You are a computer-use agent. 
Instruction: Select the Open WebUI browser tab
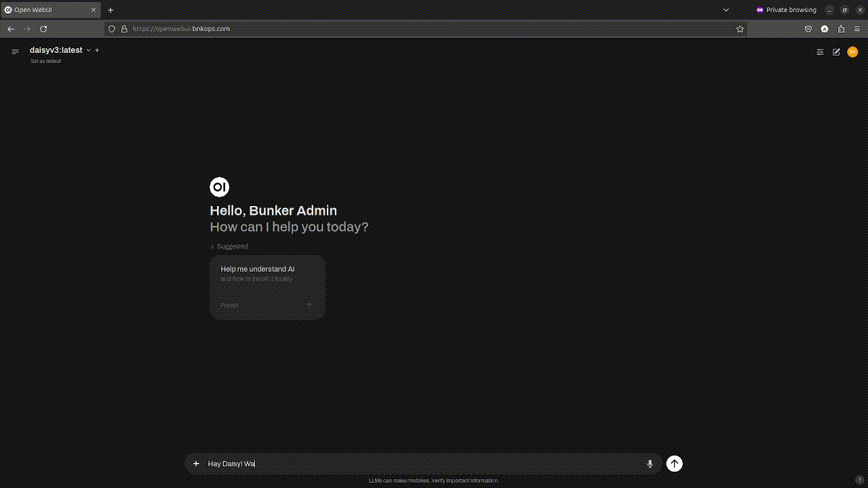tap(51, 10)
